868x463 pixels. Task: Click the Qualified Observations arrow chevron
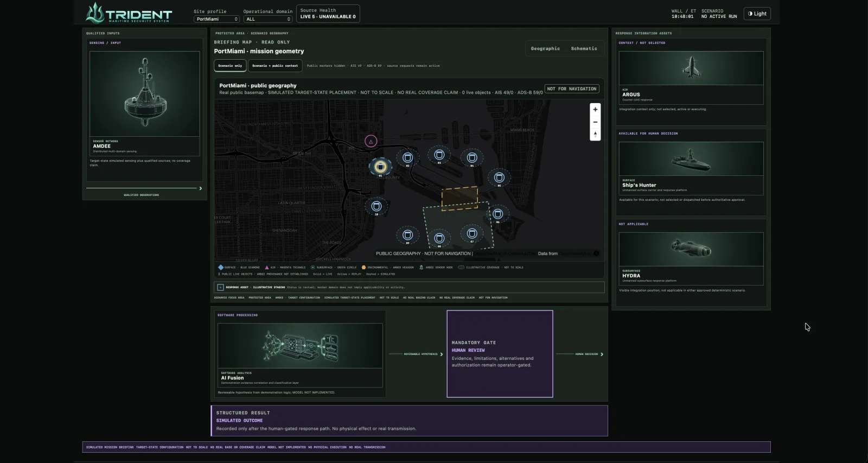pos(200,188)
